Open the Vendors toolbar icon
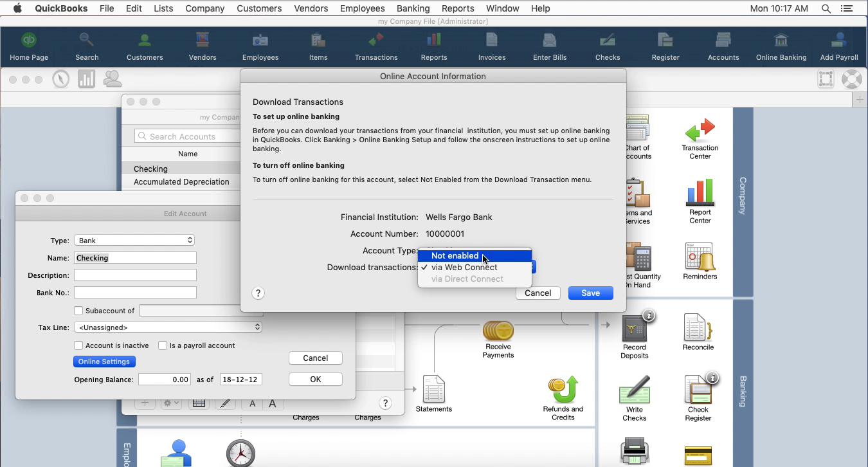 203,46
